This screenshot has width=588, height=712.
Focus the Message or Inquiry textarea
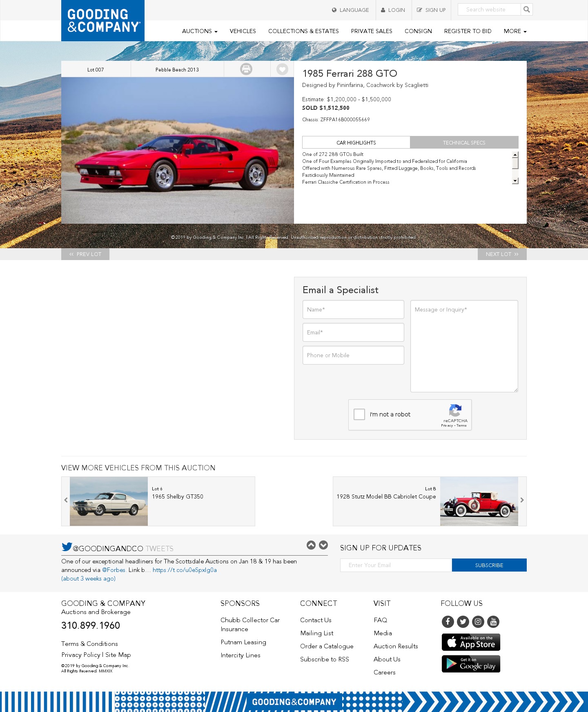coord(464,346)
